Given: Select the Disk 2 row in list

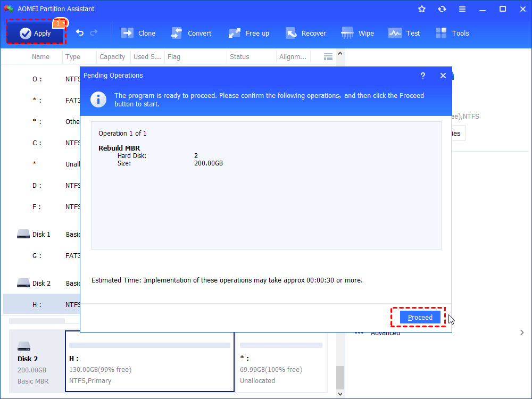Looking at the screenshot, I should 41,283.
